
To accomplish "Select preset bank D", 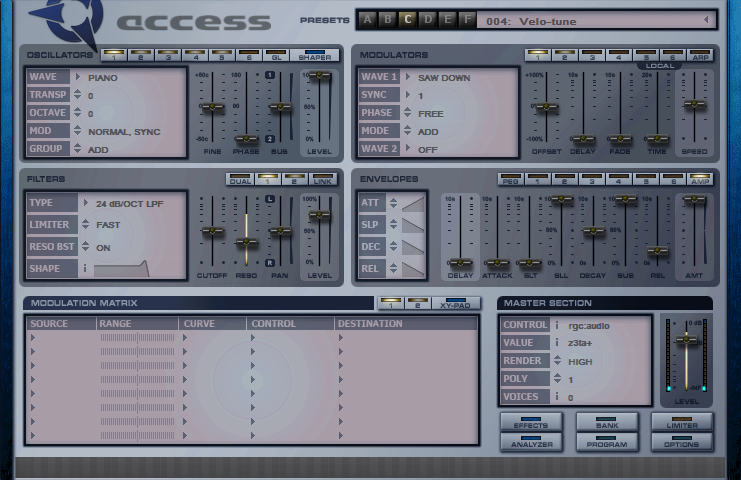I will [428, 20].
